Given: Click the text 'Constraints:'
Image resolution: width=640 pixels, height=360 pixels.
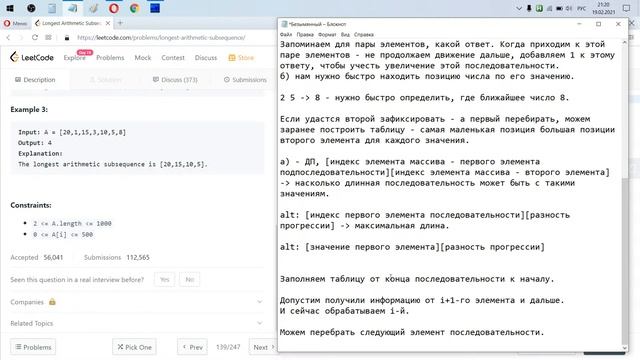Looking at the screenshot, I should pos(31,205).
